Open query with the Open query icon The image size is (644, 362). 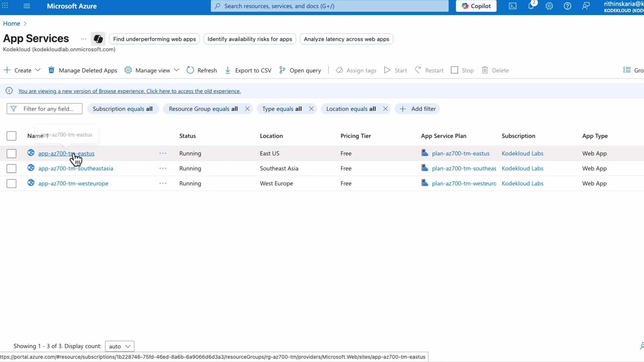[282, 70]
